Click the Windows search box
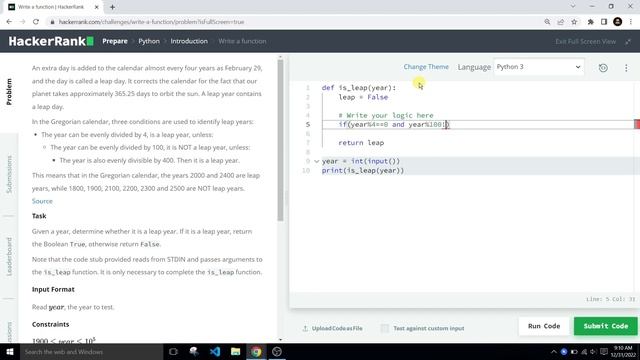640x360 pixels. (x=91, y=351)
